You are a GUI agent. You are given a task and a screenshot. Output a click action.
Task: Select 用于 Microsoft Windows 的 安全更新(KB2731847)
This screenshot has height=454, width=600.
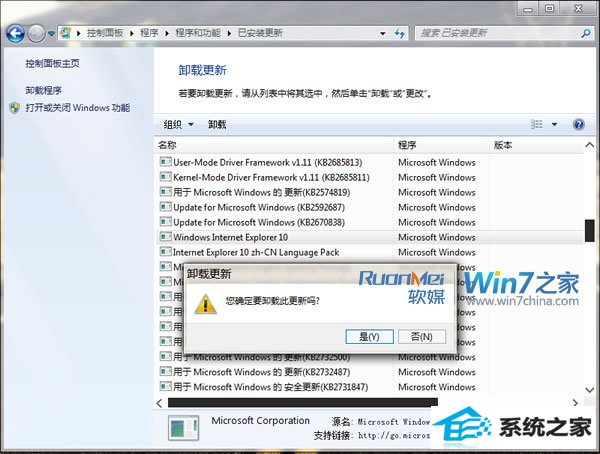point(271,387)
